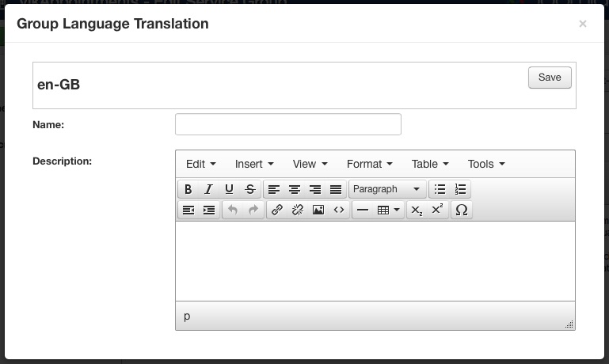Toggle bold formatting in the editor

(188, 189)
